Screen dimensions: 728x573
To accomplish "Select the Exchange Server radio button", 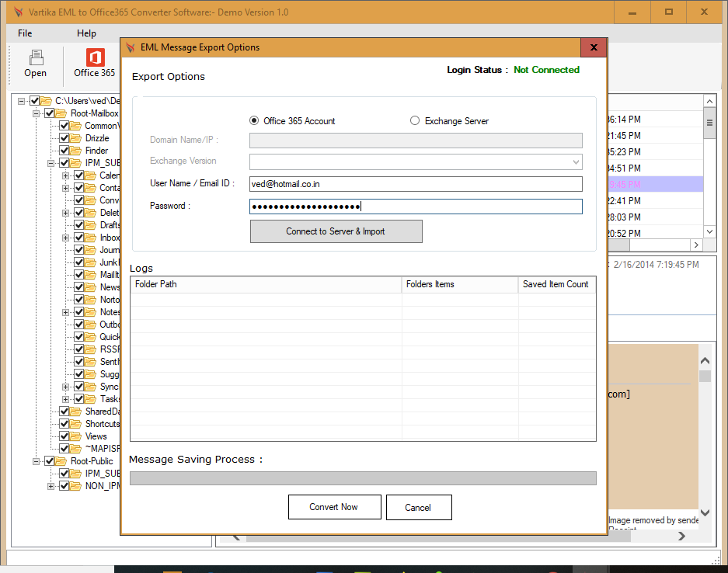I will 415,120.
